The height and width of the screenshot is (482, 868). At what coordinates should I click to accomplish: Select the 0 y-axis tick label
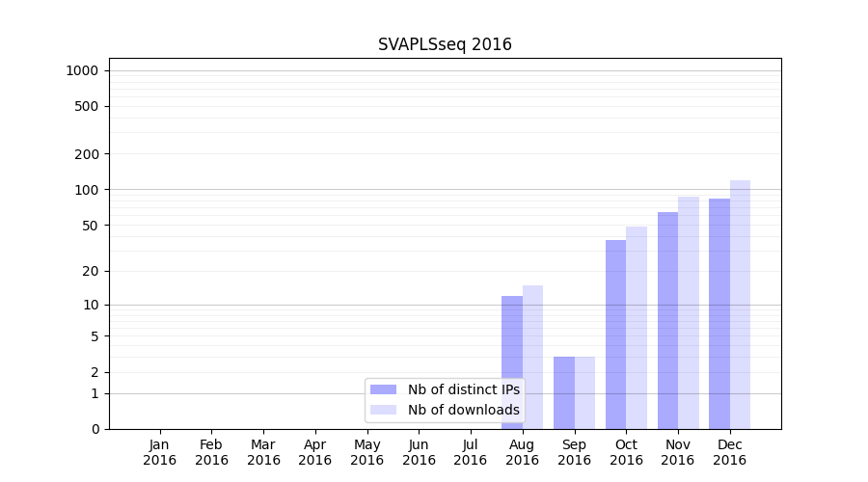(x=95, y=429)
